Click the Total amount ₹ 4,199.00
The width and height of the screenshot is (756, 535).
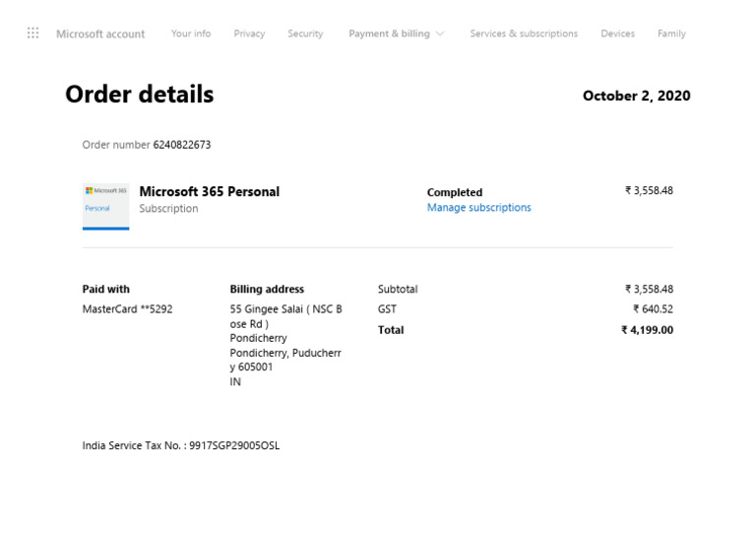pyautogui.click(x=647, y=330)
